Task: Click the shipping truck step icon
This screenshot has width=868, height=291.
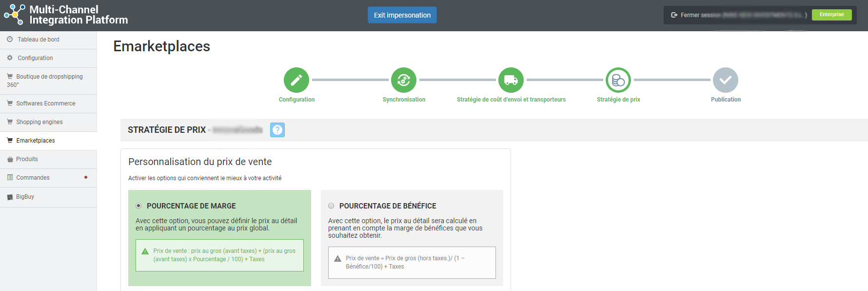Action: (x=511, y=80)
